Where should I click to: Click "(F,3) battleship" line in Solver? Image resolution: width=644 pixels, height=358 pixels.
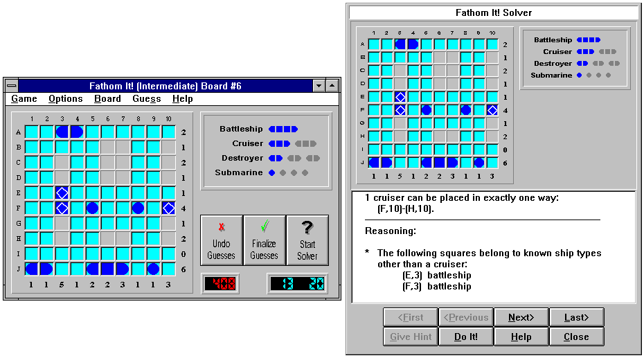tap(436, 286)
